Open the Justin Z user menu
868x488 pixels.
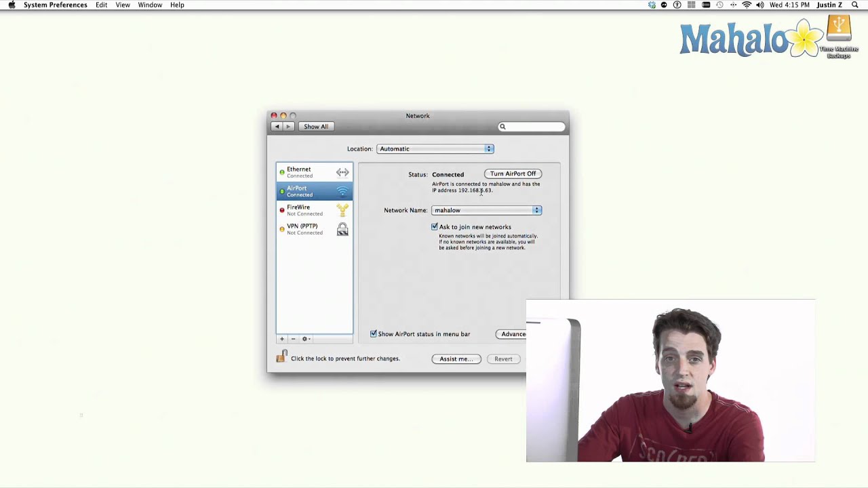point(829,5)
